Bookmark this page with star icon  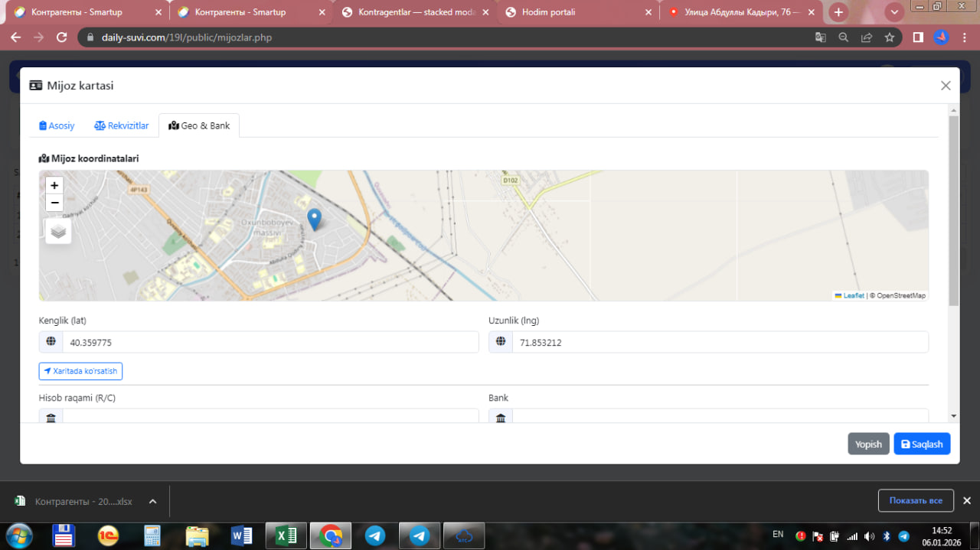click(x=889, y=37)
